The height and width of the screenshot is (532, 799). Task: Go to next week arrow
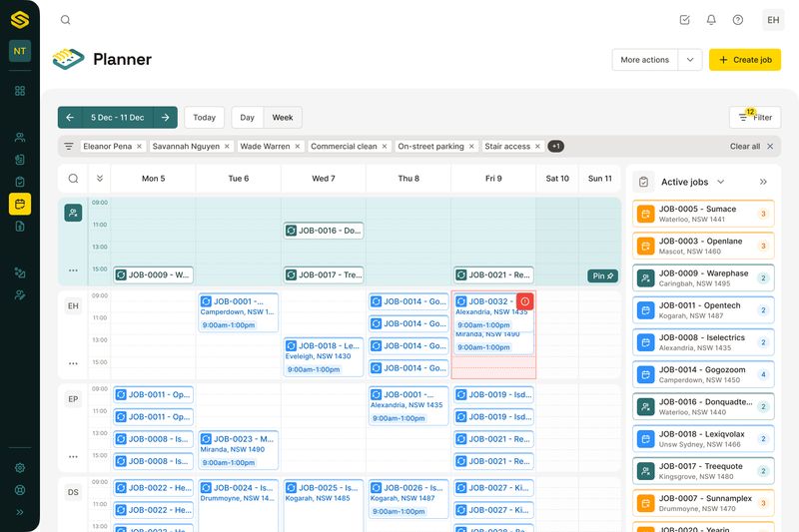(166, 117)
